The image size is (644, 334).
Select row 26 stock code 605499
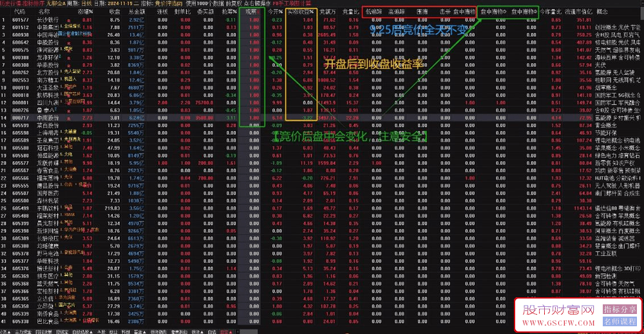tap(21, 208)
